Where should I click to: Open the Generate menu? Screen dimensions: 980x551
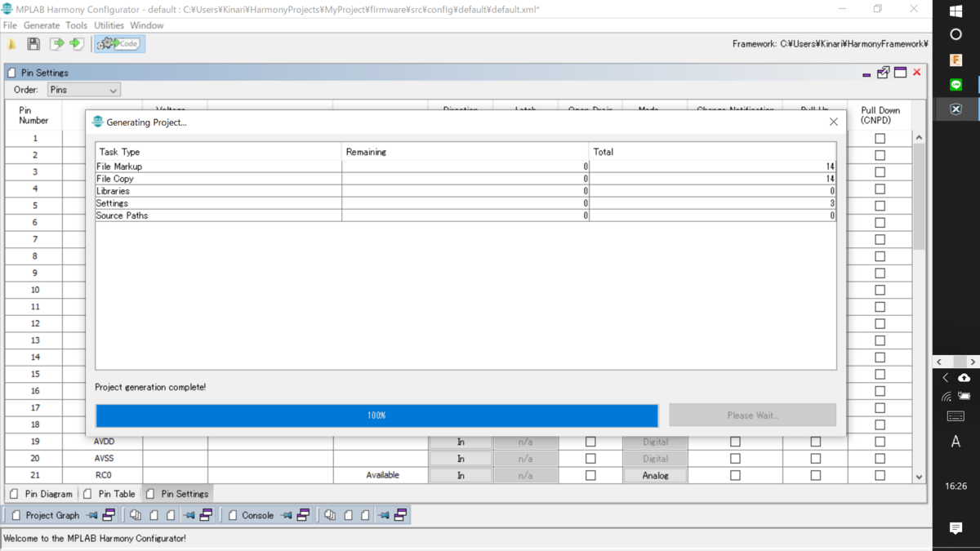click(42, 25)
